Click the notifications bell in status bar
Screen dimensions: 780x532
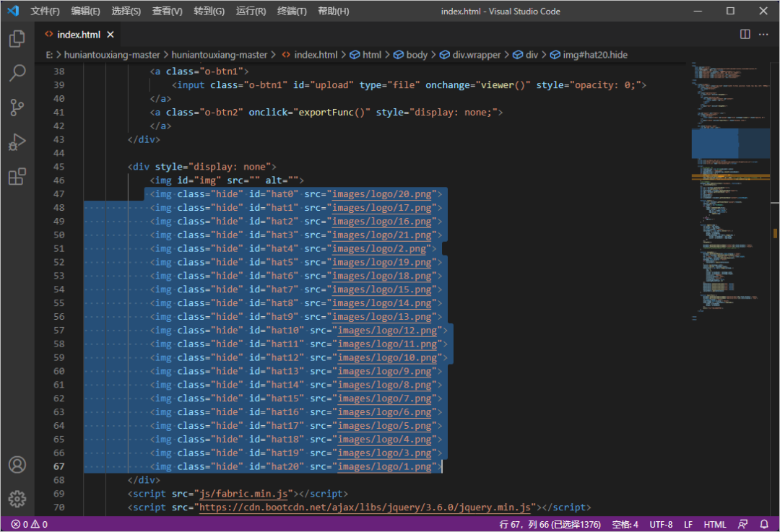click(x=764, y=524)
